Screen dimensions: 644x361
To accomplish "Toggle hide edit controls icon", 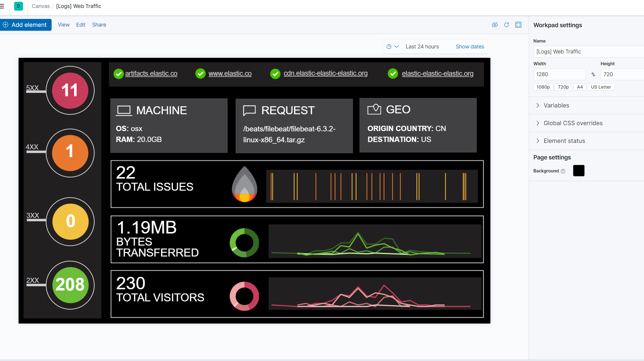I will 495,25.
